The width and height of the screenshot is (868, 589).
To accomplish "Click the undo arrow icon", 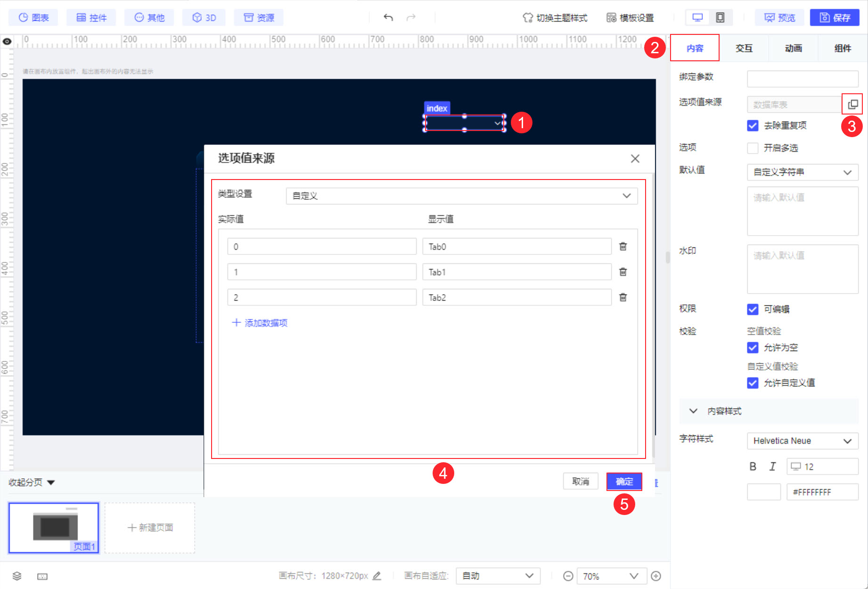I will (x=388, y=18).
